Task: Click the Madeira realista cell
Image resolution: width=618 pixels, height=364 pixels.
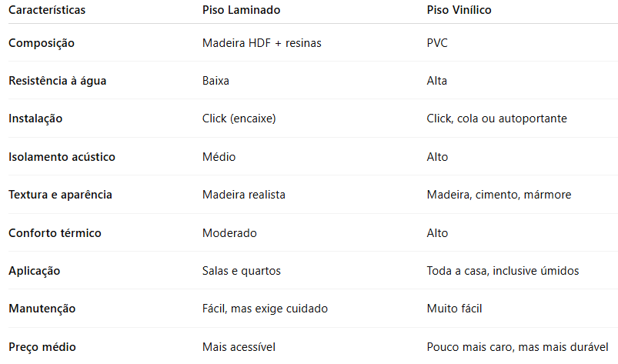Action: click(x=243, y=195)
